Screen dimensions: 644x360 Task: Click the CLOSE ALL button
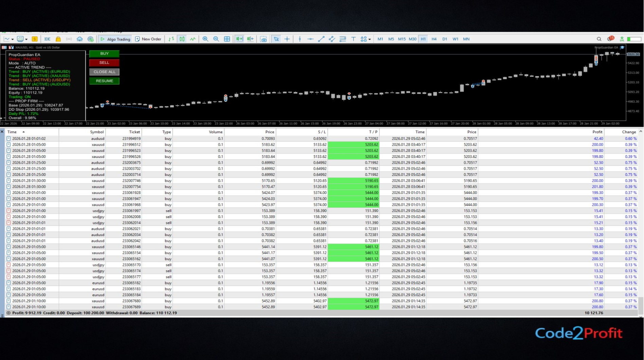pos(104,72)
